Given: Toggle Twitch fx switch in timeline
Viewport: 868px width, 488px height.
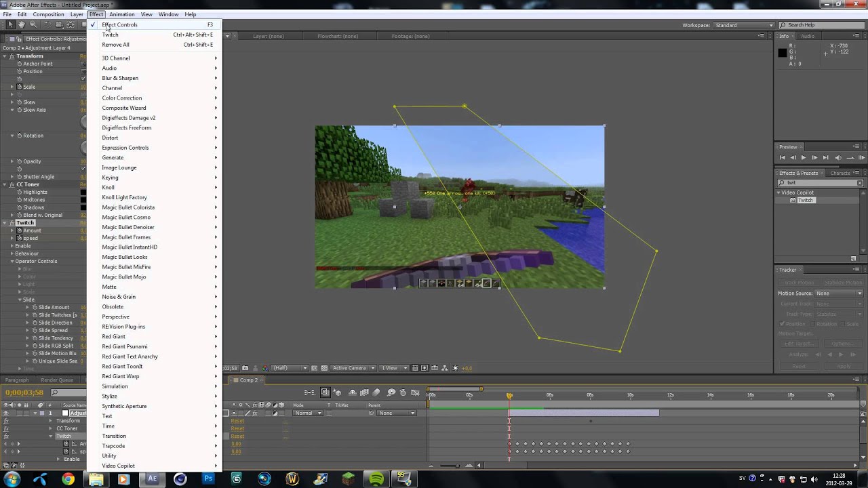Looking at the screenshot, I should [x=6, y=436].
